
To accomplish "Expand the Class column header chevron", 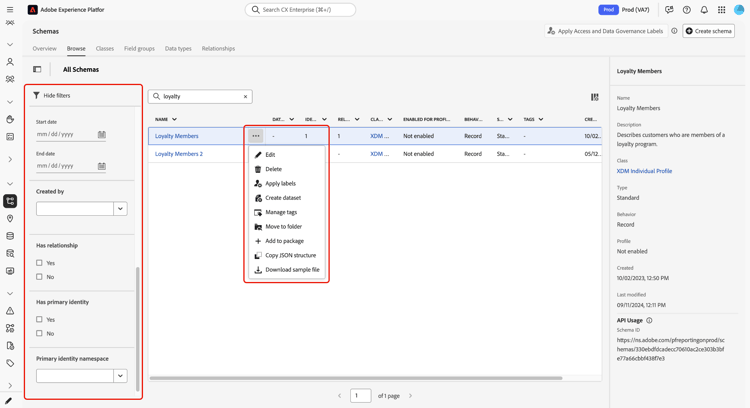I will [x=389, y=119].
